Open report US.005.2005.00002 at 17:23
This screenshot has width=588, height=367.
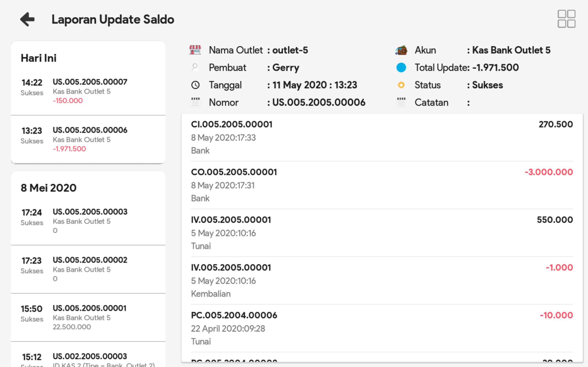pos(90,269)
